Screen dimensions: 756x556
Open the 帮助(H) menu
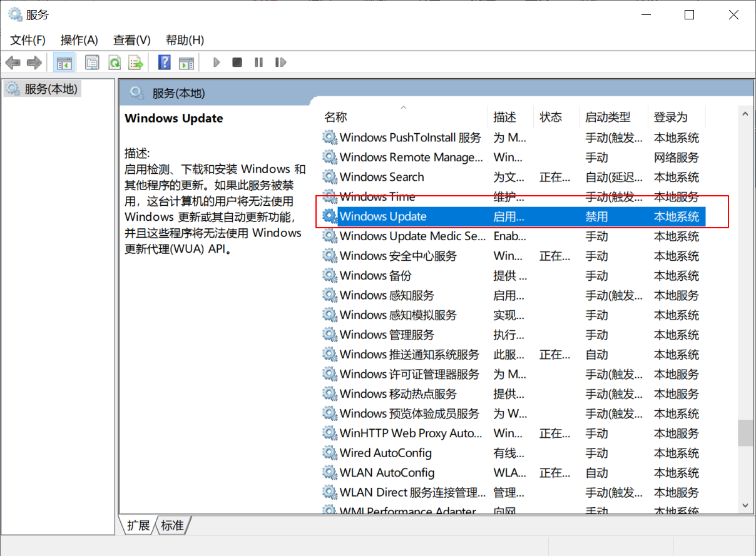point(185,40)
